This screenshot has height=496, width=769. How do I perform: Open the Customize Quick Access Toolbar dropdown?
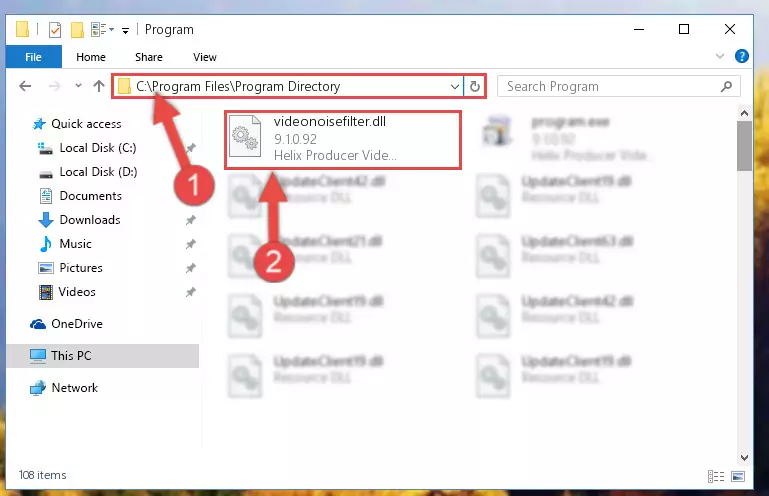(x=126, y=30)
